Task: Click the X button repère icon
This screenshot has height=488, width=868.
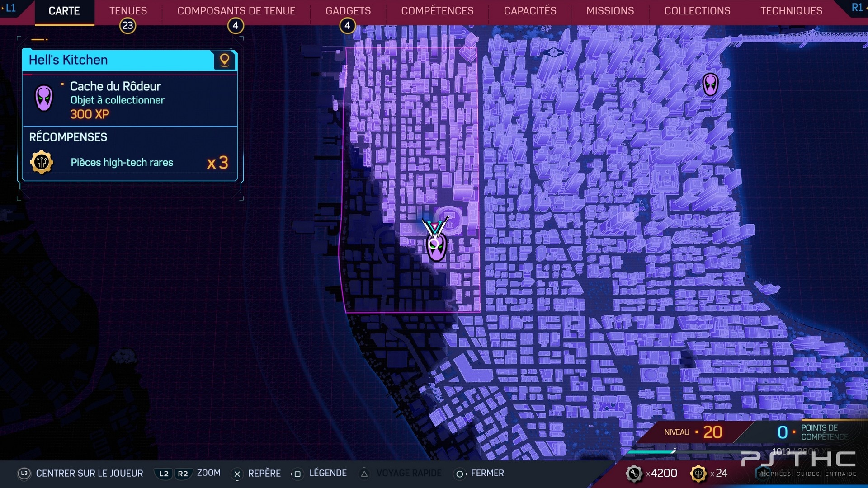Action: click(x=237, y=474)
